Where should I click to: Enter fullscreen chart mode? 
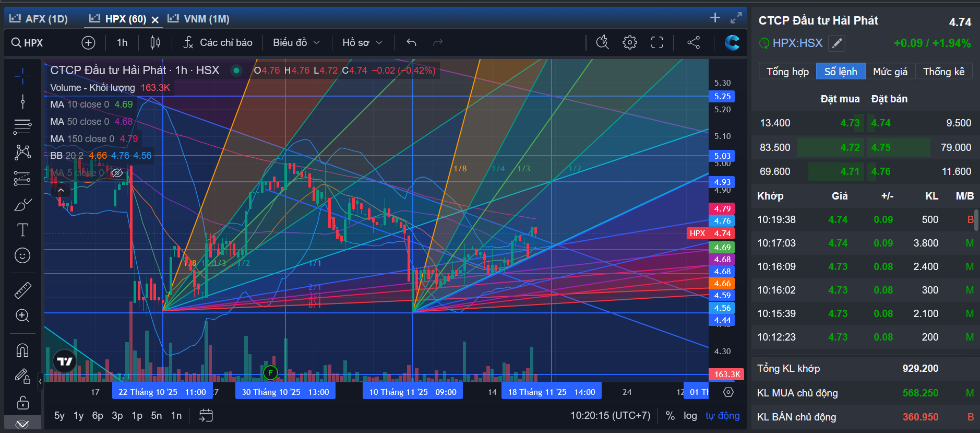point(657,42)
